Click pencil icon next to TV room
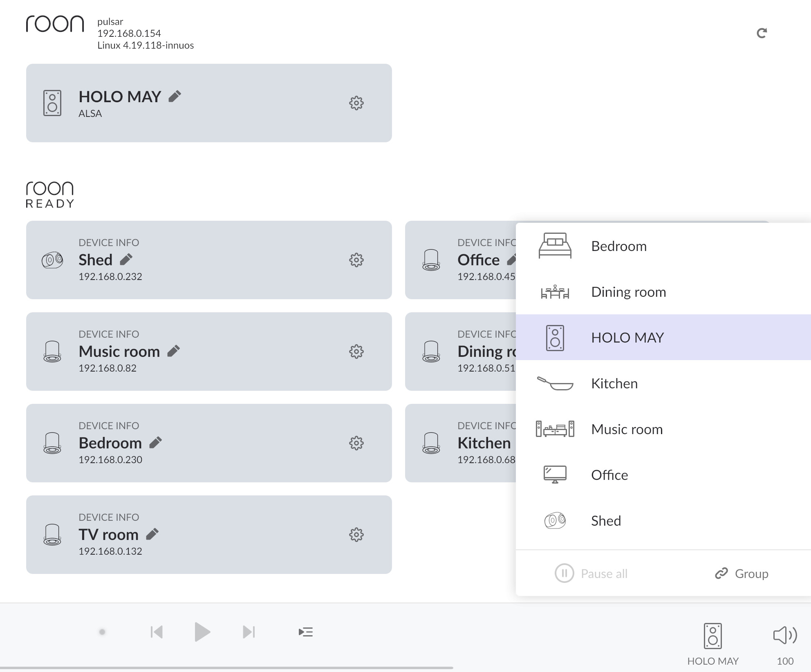This screenshot has width=811, height=672. pos(152,534)
